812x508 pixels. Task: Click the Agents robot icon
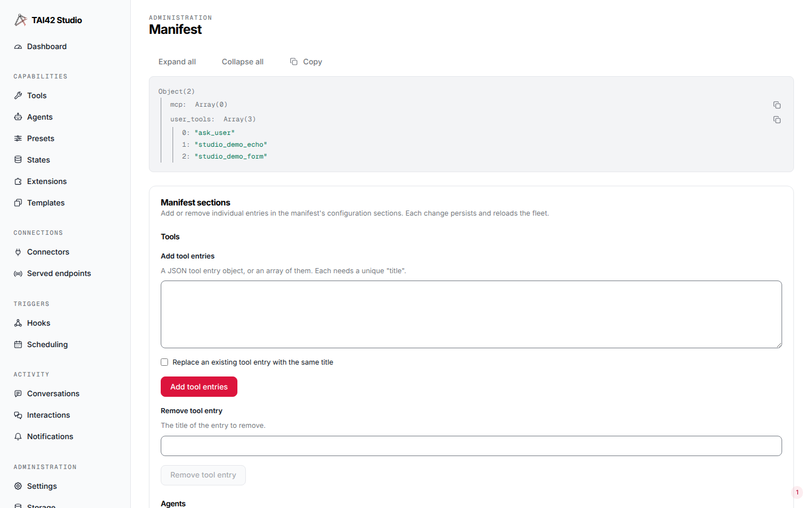18,117
